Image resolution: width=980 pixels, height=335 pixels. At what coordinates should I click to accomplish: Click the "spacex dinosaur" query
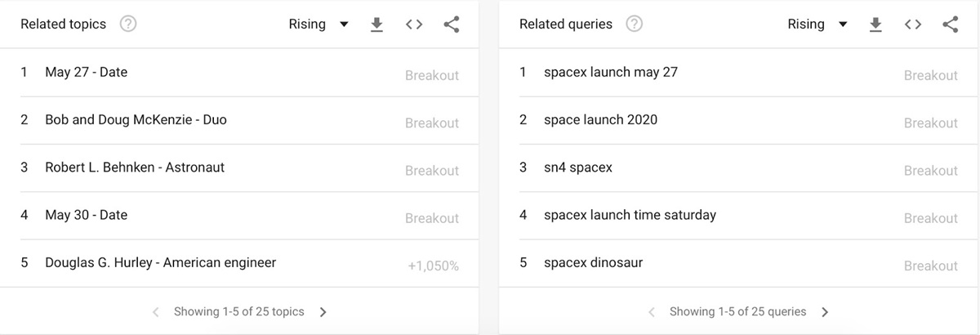click(593, 263)
